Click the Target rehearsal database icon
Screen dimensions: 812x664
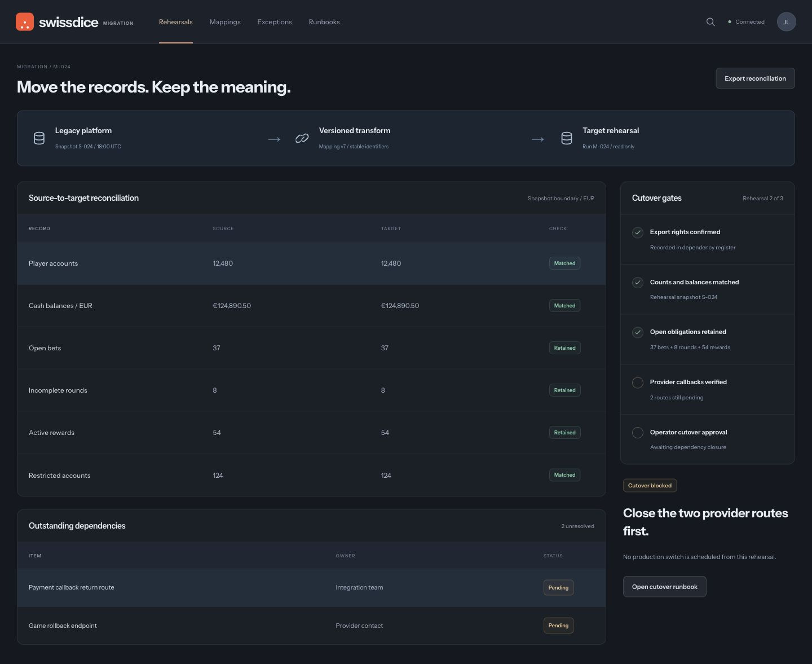(x=567, y=138)
